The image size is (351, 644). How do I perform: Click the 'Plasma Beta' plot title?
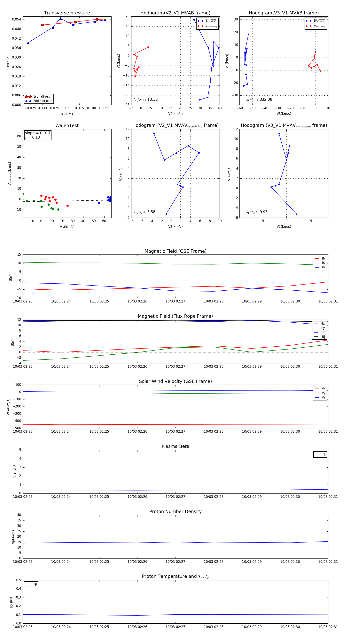pos(175,447)
